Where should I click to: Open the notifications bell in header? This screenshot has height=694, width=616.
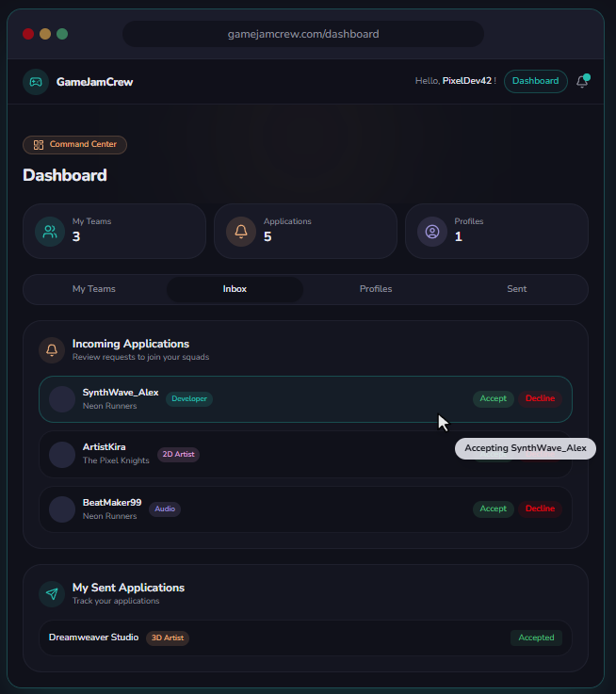582,82
